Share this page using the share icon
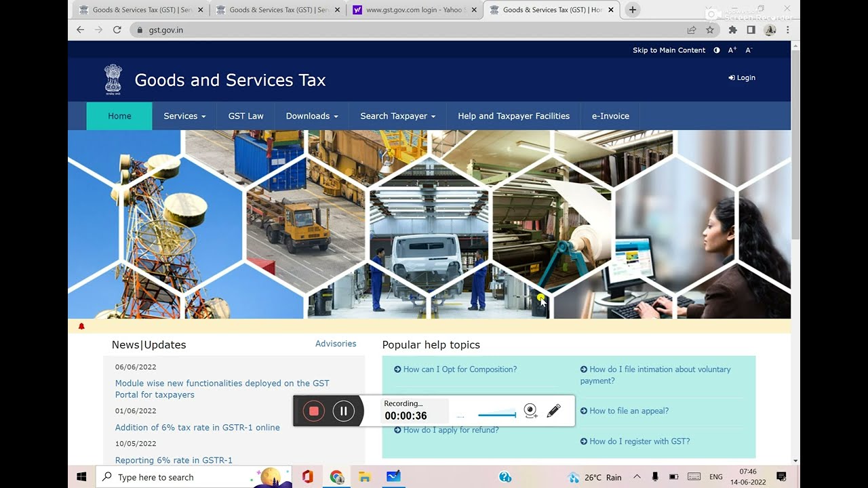Screen dimensions: 868x488 (x=692, y=30)
